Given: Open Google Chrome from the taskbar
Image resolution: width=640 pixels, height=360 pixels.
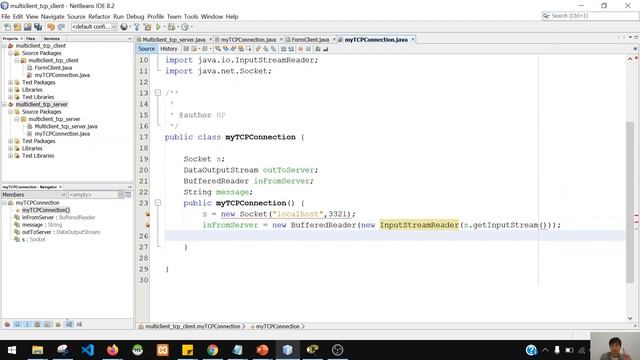Looking at the screenshot, I should pos(212,350).
